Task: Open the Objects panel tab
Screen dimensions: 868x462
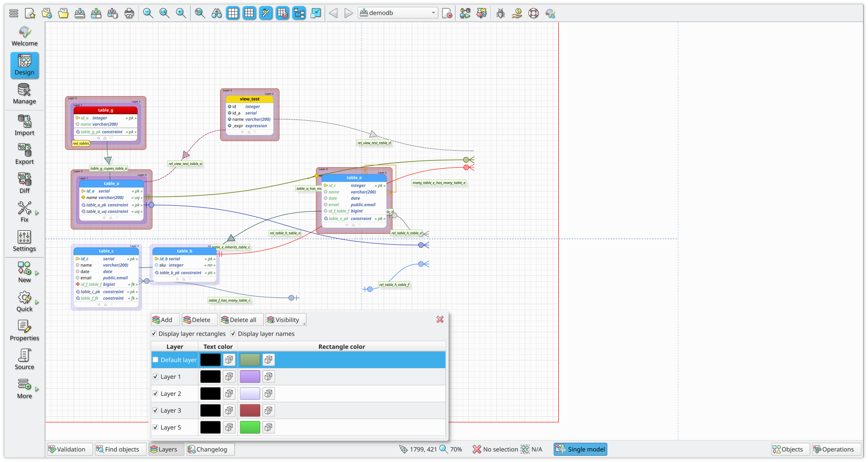Action: [791, 449]
